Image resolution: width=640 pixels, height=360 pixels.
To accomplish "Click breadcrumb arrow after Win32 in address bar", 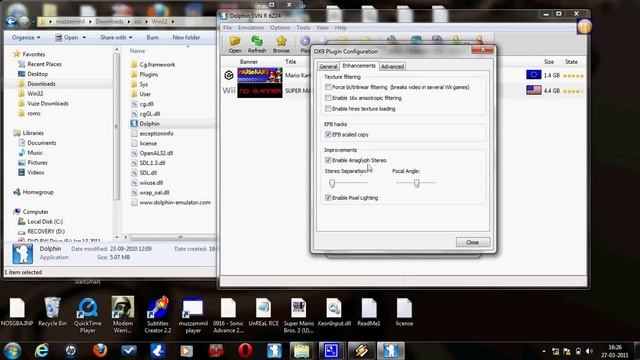I will point(173,21).
